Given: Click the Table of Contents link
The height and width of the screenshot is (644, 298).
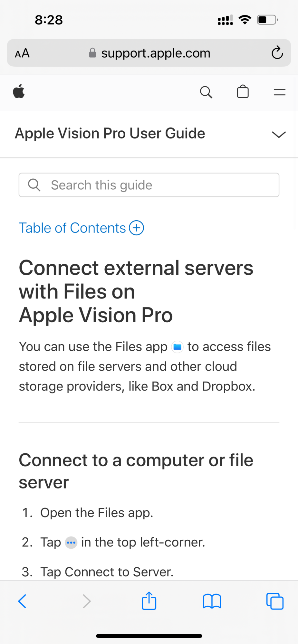Looking at the screenshot, I should pyautogui.click(x=72, y=228).
